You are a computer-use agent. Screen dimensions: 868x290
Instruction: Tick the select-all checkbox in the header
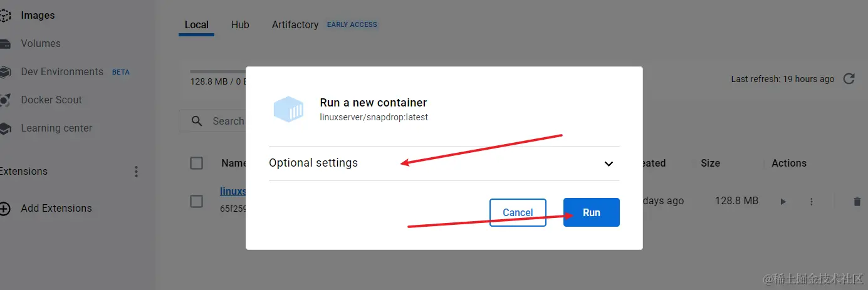[196, 163]
